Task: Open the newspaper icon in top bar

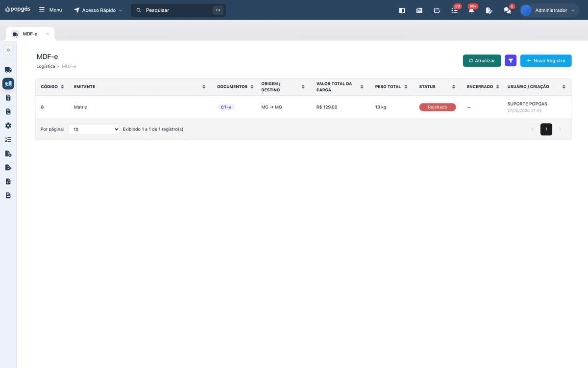Action: pos(419,10)
